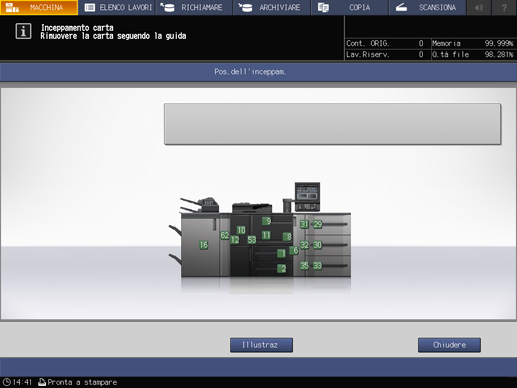Click the Pos. dell'inceppam. title bar
Viewport: 517px width, 388px height.
tap(258, 72)
